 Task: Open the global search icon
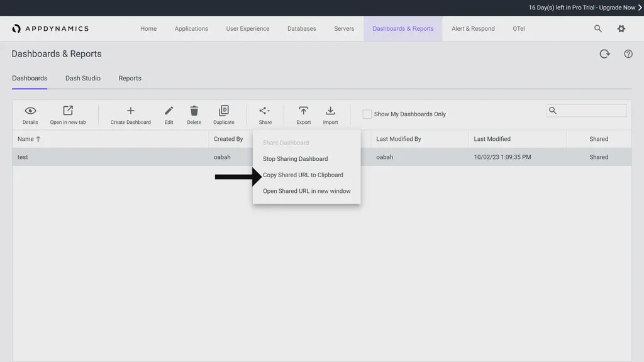[x=596, y=28]
